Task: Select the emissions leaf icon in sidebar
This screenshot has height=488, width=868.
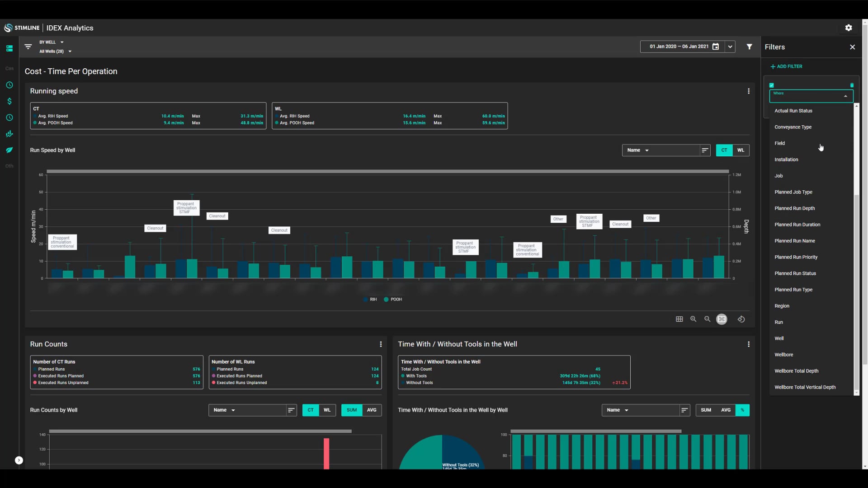Action: [9, 150]
